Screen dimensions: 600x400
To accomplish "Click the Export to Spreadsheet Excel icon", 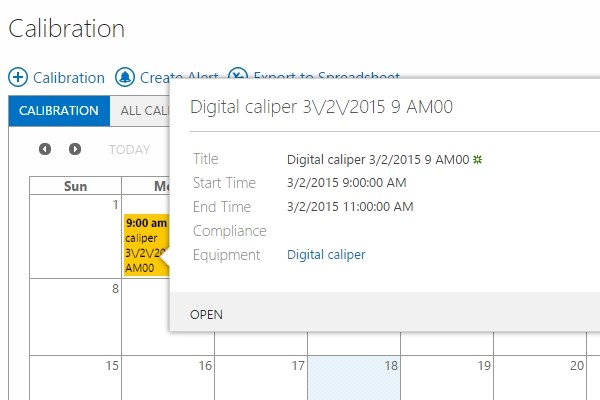I will (x=238, y=73).
